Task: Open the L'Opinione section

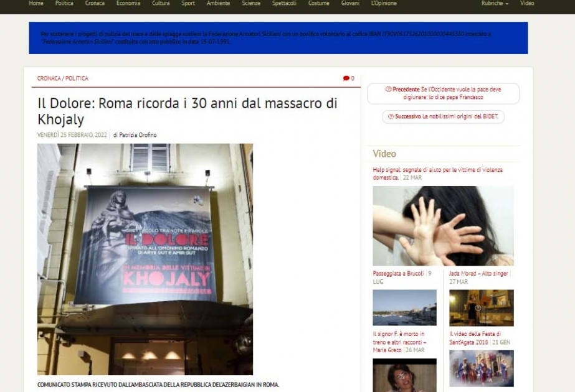Action: coord(384,3)
